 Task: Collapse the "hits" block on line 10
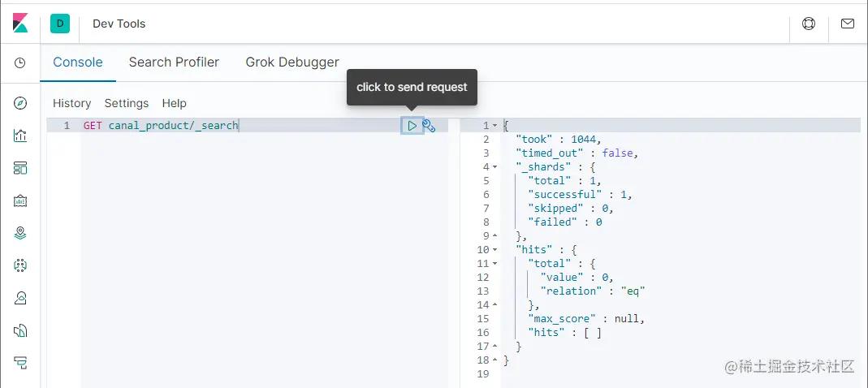click(x=495, y=250)
